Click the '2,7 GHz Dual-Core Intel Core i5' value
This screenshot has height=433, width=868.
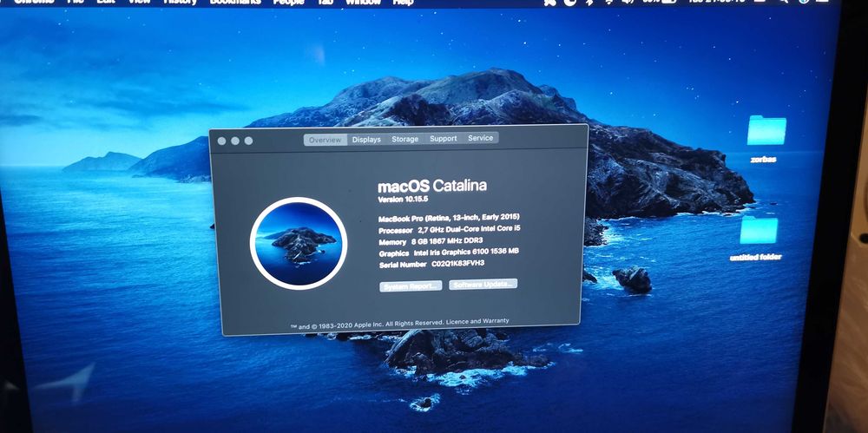[469, 229]
